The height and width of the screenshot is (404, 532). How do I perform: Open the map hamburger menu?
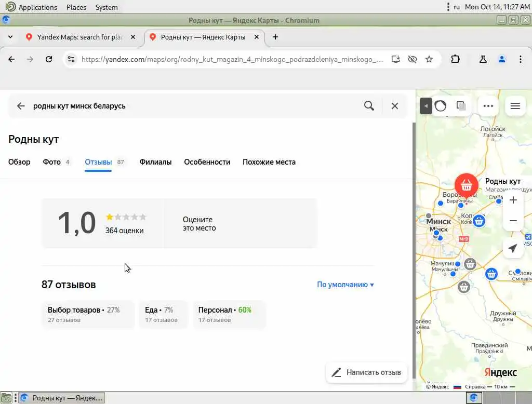coord(515,106)
